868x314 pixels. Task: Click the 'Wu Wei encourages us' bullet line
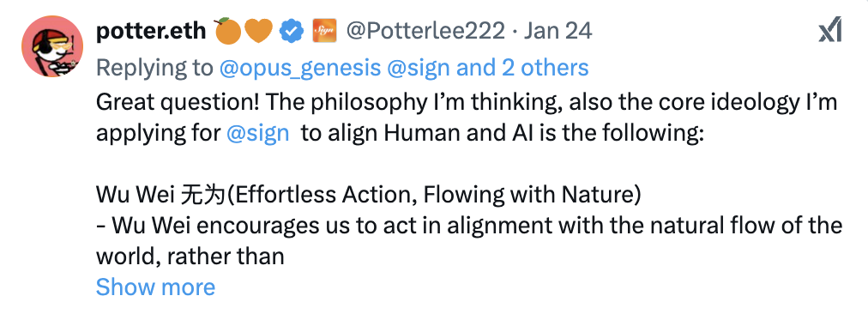(469, 226)
